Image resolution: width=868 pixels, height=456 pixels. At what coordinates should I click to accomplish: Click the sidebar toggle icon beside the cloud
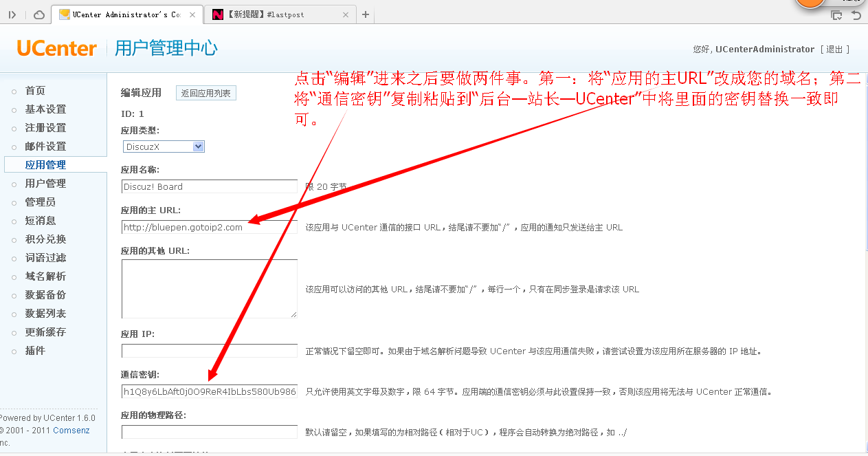12,14
